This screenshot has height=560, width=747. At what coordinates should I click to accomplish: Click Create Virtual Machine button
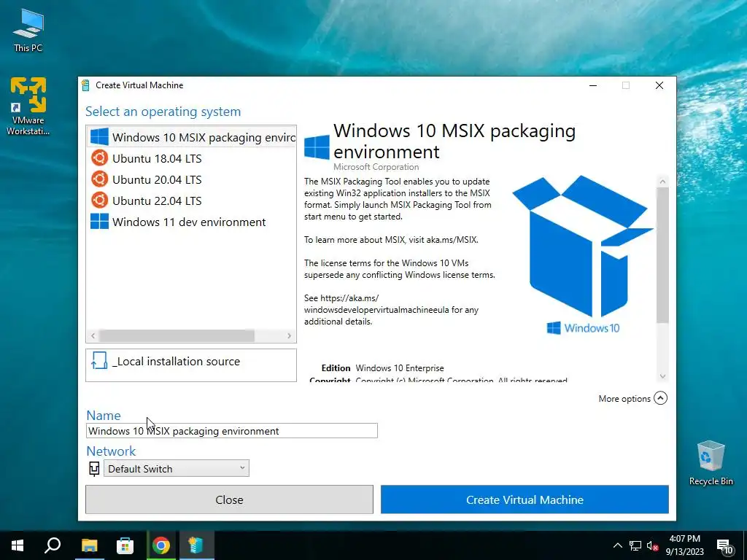(x=525, y=499)
